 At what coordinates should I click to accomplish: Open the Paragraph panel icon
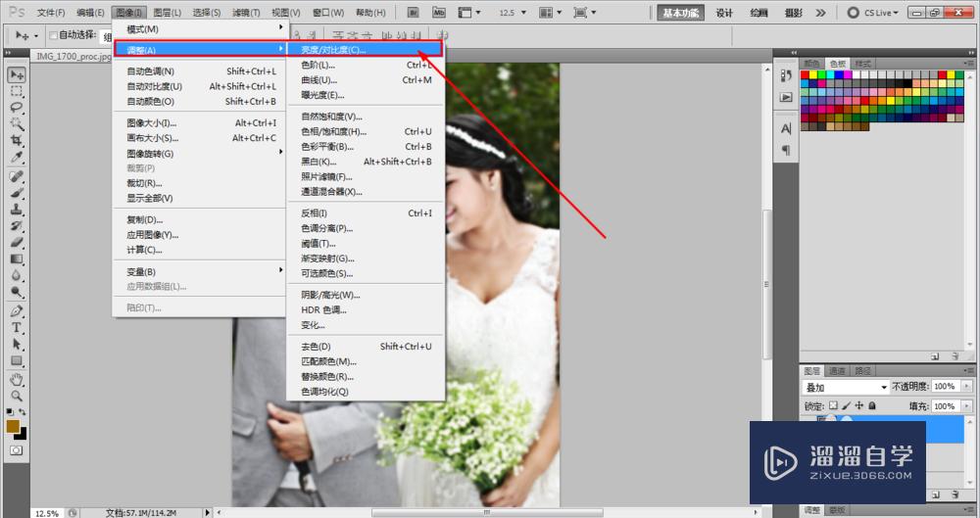click(x=786, y=150)
